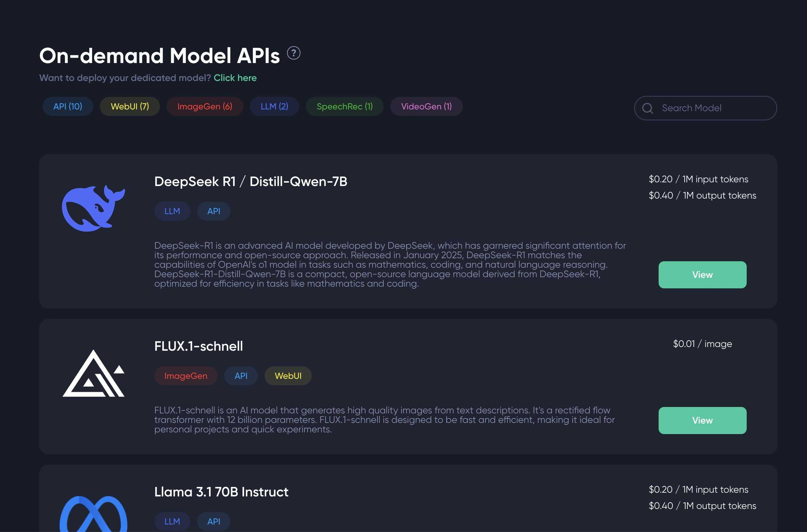Screen dimensions: 807x532
Task: View the DeepSeek R1 Distill-Qwen-7B model
Action: pos(702,275)
